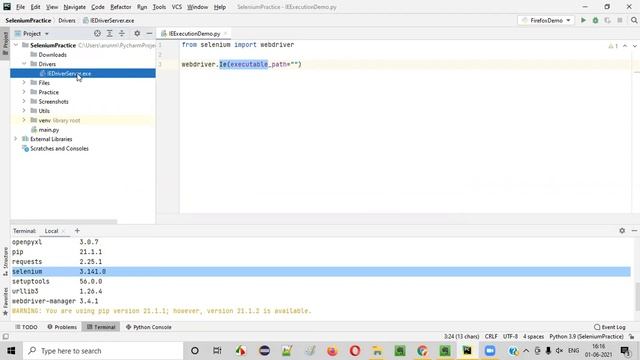Open Task View on taskbar
640x360 pixels.
[217, 351]
